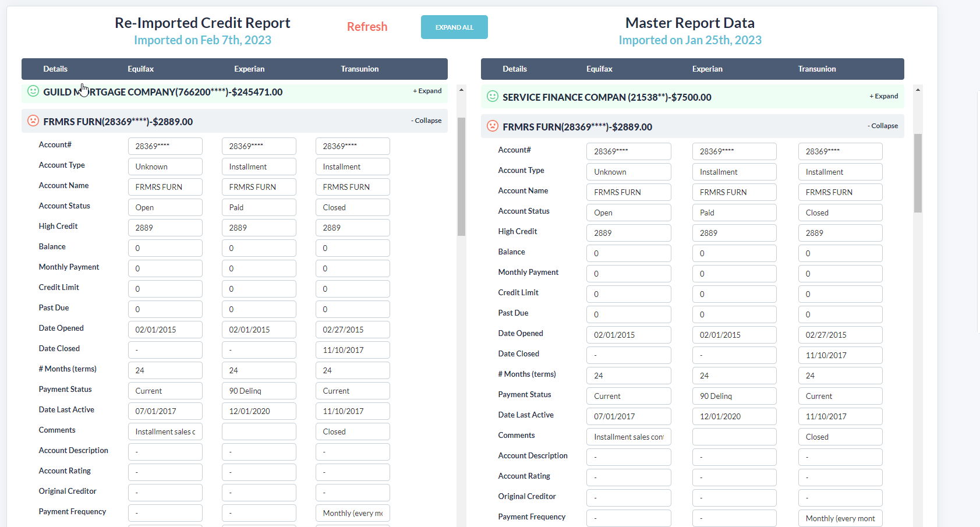Click the happy face icon next to GUILD MORTGAGE COMPANY
The width and height of the screenshot is (980, 527).
33,91
